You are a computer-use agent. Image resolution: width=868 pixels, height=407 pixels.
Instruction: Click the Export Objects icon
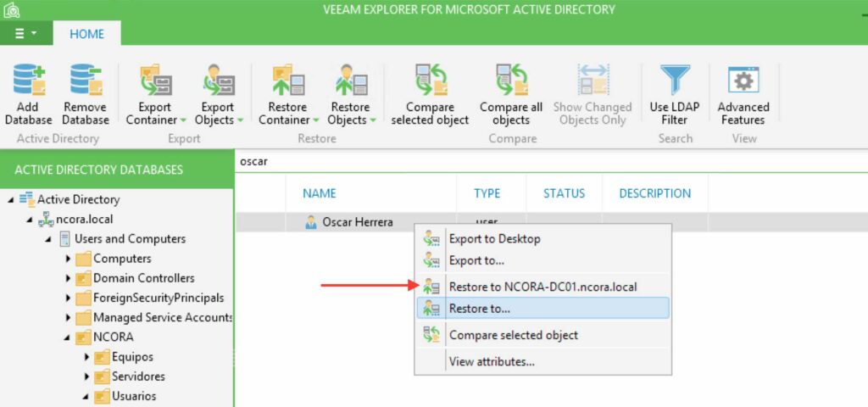(219, 80)
